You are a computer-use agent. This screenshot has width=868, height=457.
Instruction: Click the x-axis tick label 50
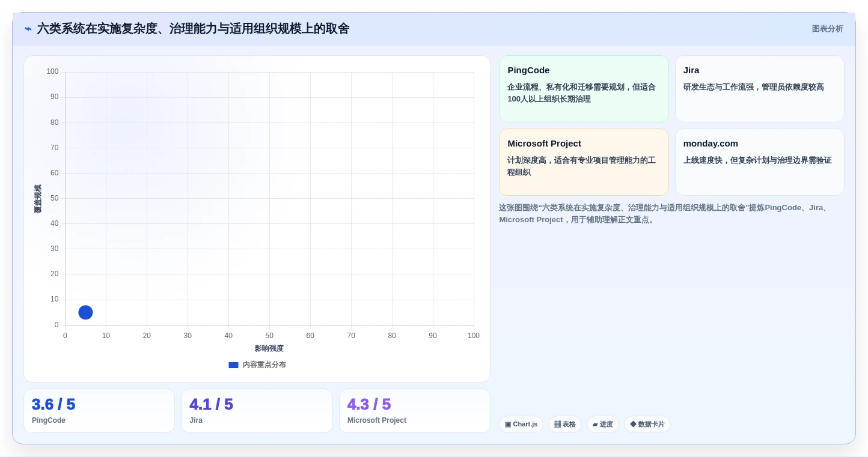tap(269, 336)
